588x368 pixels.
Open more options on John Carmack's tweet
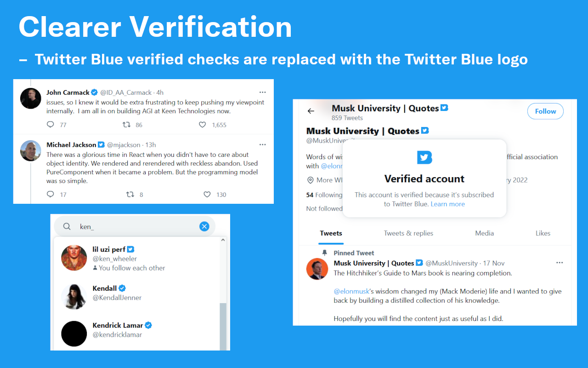[x=262, y=92]
